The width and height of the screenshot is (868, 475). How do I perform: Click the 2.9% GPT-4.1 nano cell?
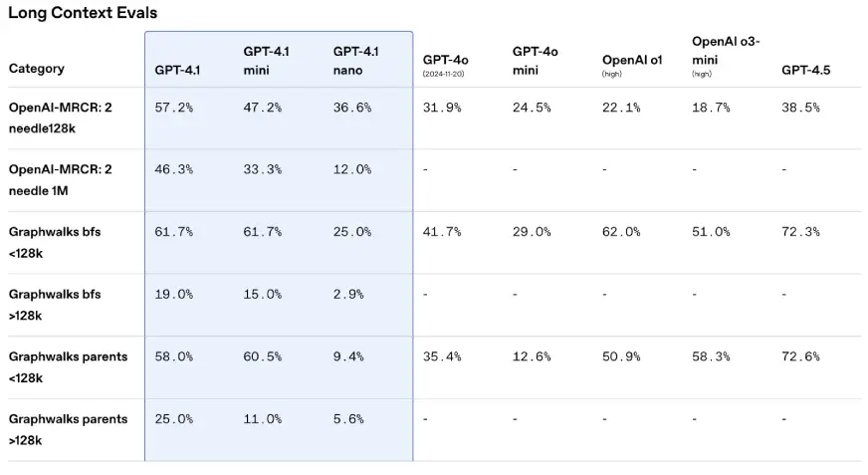pyautogui.click(x=347, y=295)
